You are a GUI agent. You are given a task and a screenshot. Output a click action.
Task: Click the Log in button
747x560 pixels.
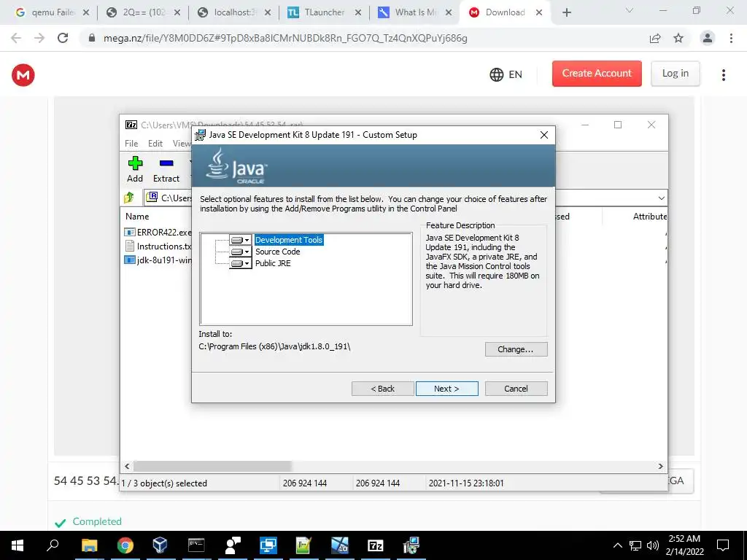coord(675,74)
